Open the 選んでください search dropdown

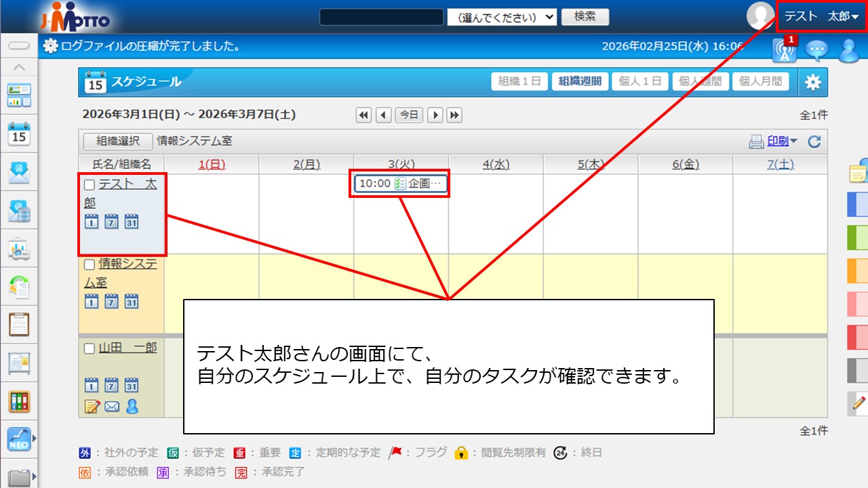502,17
